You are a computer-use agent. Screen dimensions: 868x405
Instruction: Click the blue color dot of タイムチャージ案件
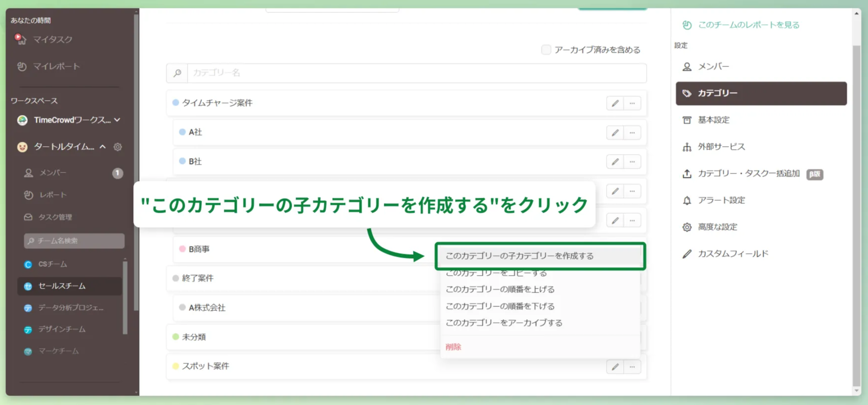tap(175, 103)
